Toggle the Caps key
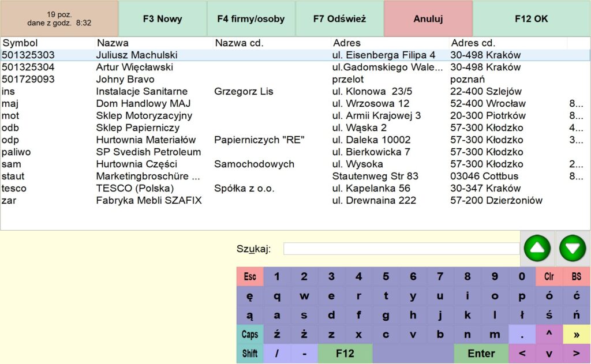This screenshot has height=364, width=591. coord(249,334)
